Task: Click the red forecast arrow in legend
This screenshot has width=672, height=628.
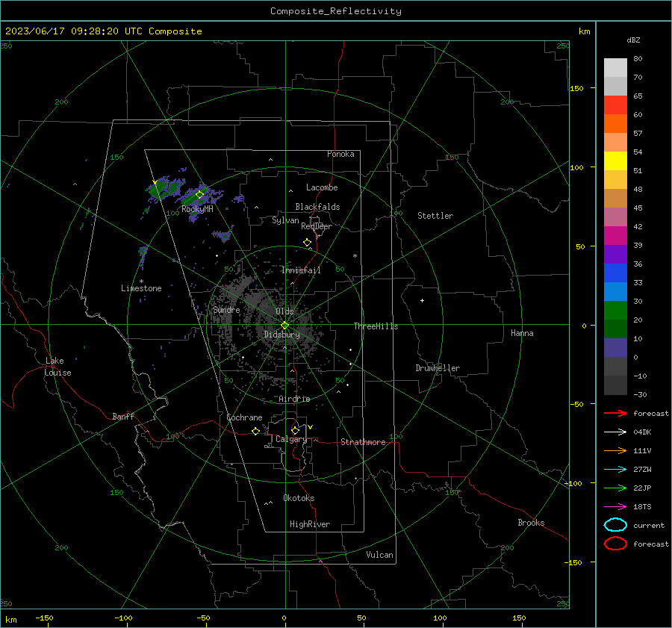Action: 615,413
